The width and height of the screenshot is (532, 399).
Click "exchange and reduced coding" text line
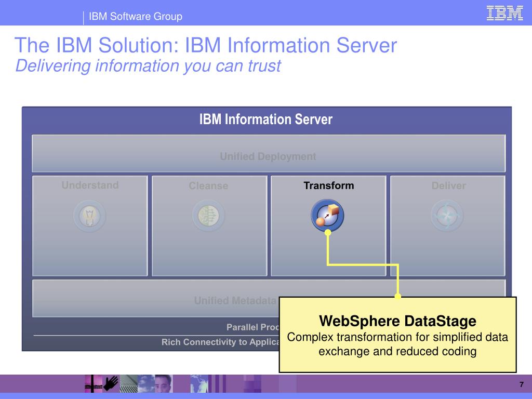397,352
